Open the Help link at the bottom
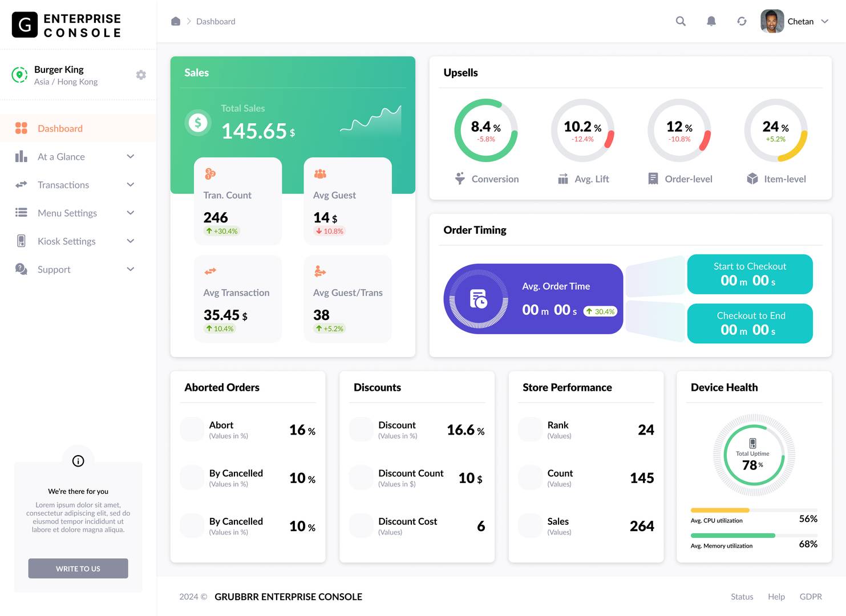Viewport: 846px width, 616px height. coord(776,597)
